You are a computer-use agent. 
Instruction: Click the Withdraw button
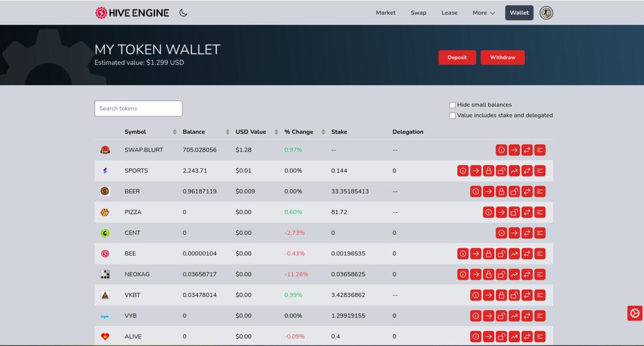[x=503, y=57]
